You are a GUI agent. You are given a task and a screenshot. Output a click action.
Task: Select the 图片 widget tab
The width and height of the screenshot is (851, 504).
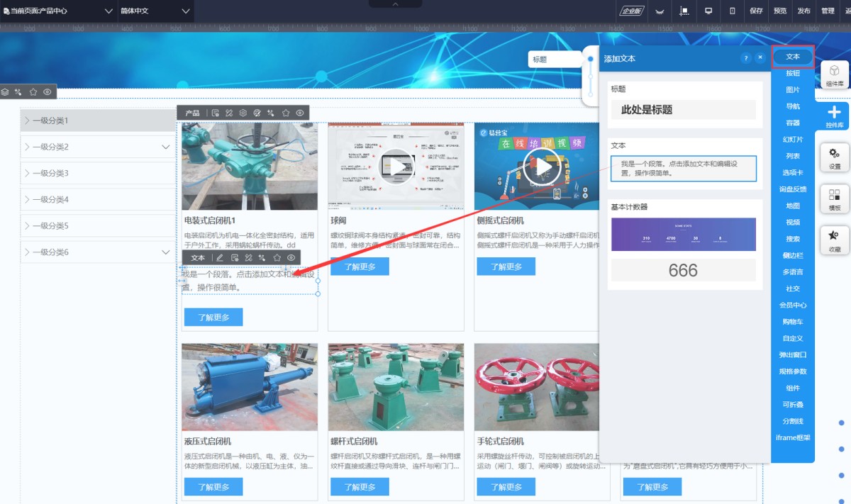point(793,90)
